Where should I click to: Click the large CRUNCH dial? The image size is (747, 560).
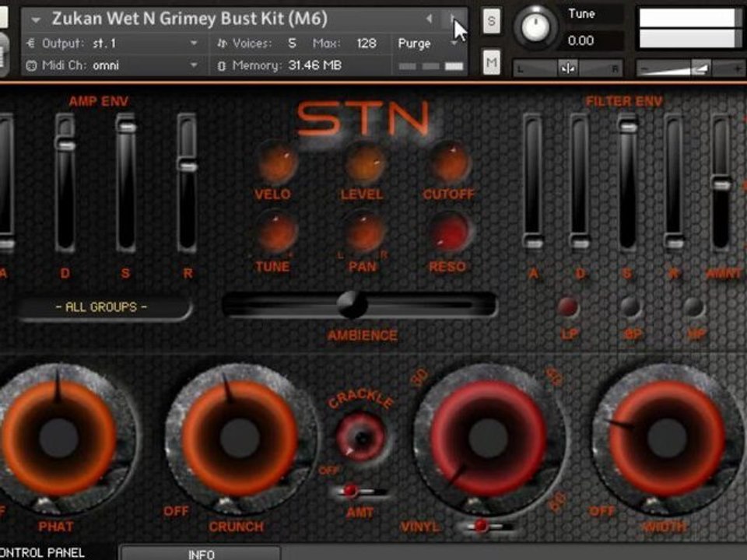pyautogui.click(x=240, y=438)
